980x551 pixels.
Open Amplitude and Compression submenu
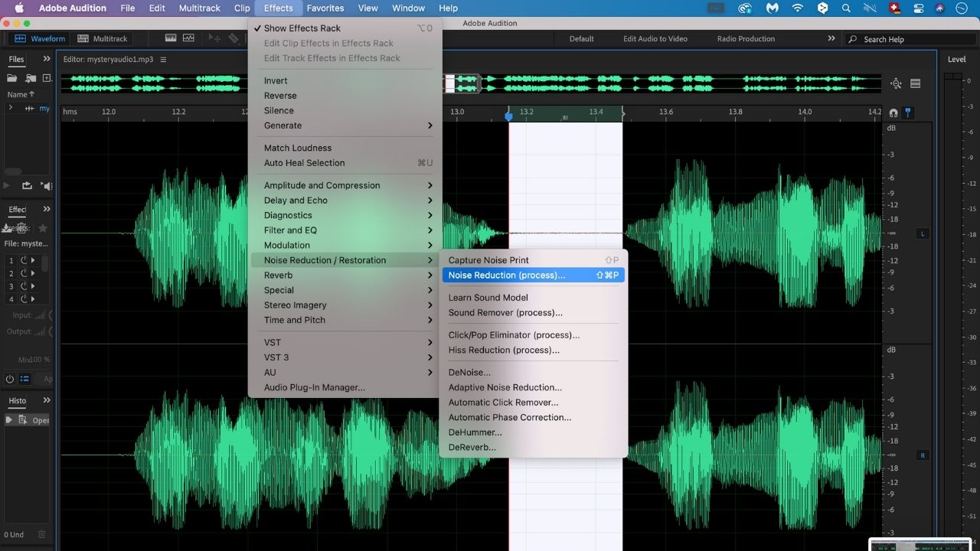point(345,185)
